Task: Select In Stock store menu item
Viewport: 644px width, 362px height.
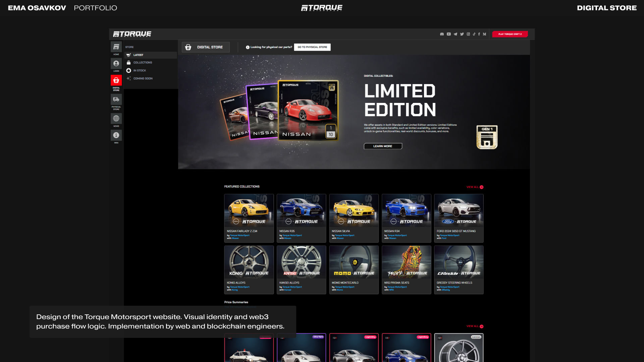Action: (x=140, y=71)
